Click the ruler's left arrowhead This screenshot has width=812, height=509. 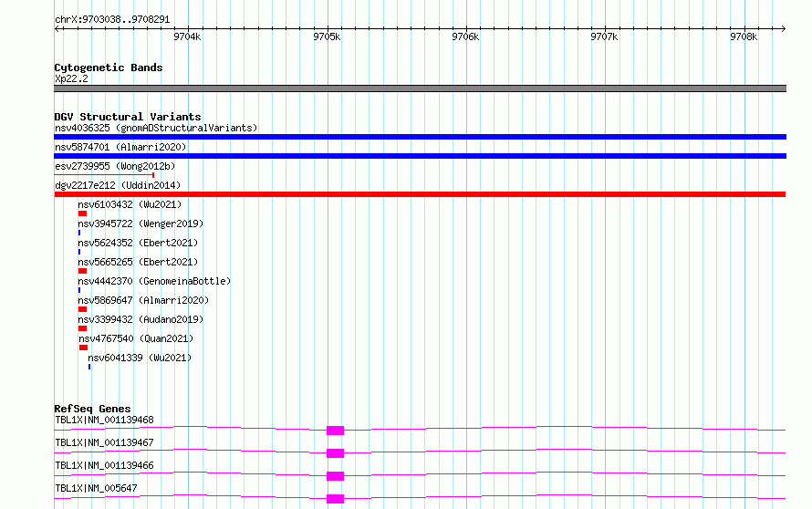point(57,28)
